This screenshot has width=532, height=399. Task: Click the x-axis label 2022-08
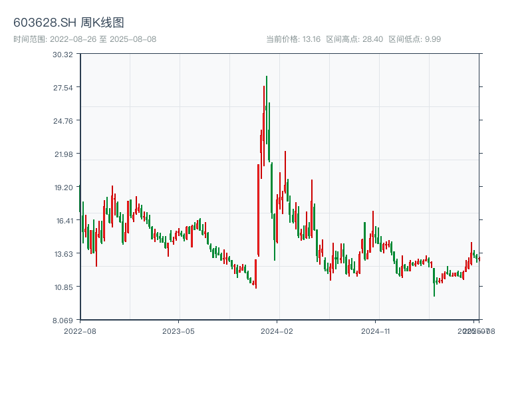[x=80, y=331]
